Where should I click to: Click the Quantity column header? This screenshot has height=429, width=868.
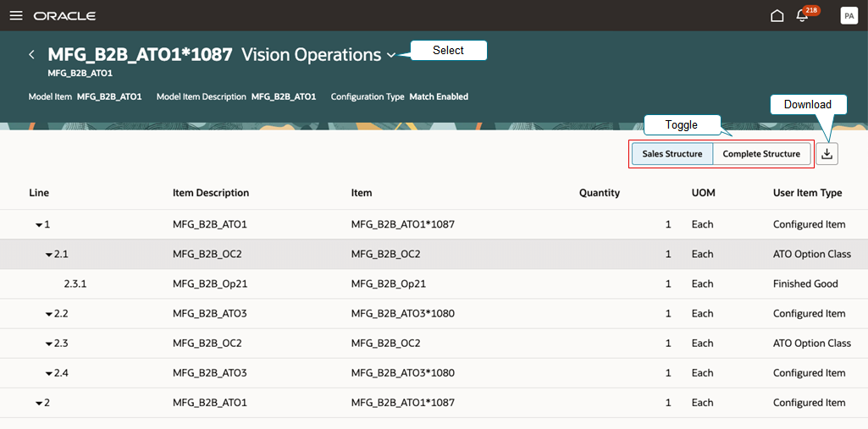pos(600,193)
